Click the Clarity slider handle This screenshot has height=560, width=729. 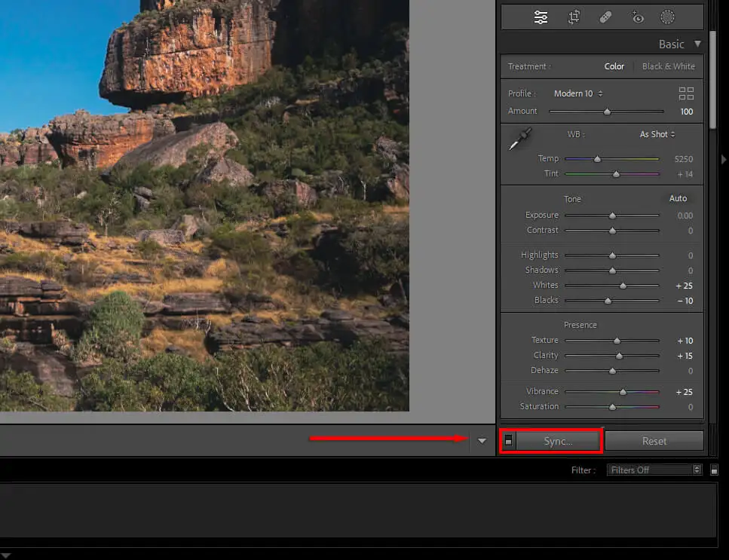tap(619, 356)
